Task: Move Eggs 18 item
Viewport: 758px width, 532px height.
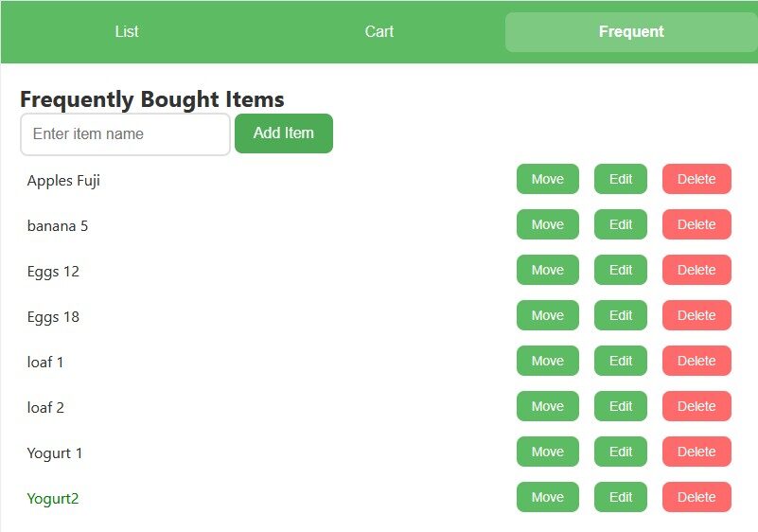Action: coord(547,315)
